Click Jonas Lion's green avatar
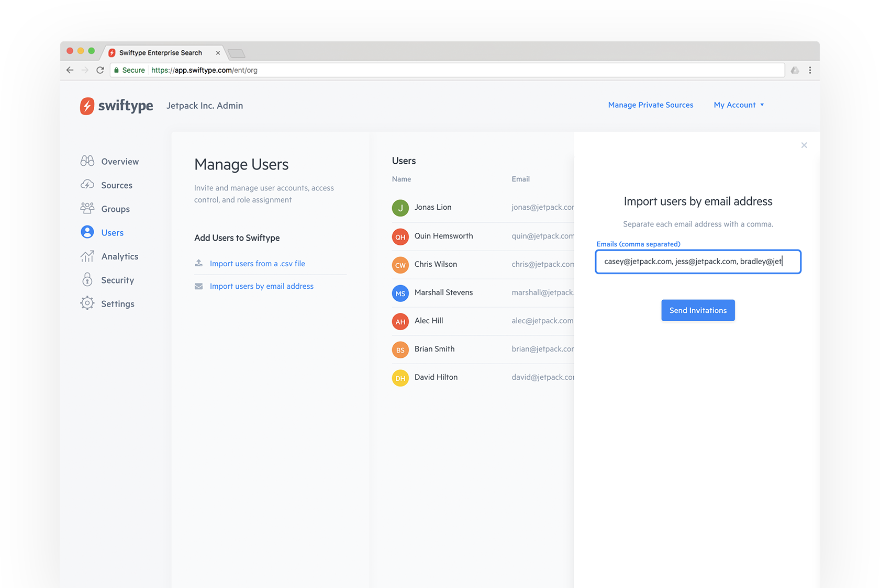880x588 pixels. click(x=400, y=208)
